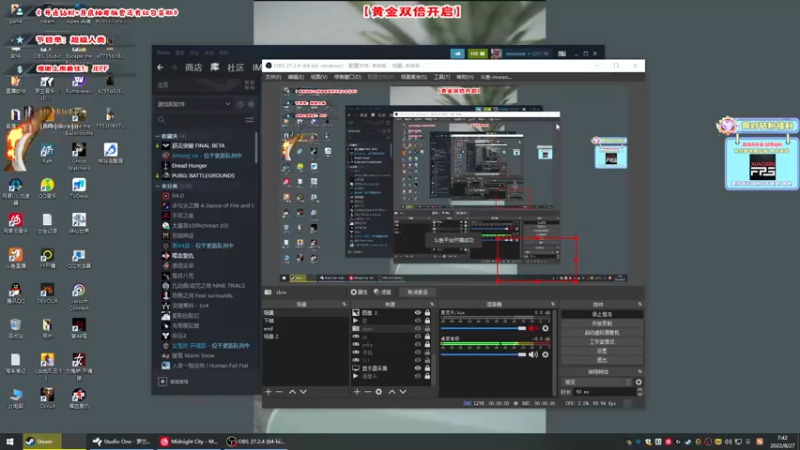Open 文件(F) menu in OBS
The height and width of the screenshot is (450, 800).
(x=273, y=77)
